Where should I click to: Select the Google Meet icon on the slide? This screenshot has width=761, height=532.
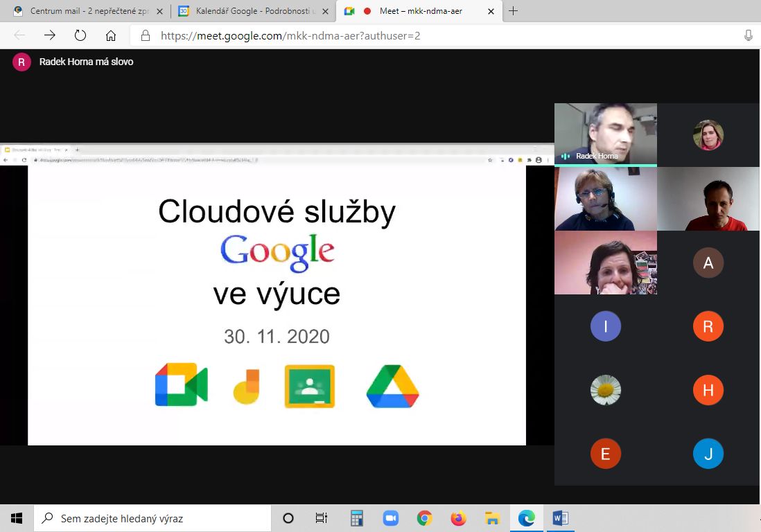point(180,384)
